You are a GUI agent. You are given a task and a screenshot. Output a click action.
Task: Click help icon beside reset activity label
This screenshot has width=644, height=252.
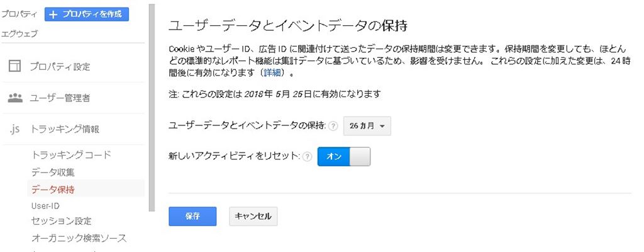[x=308, y=156]
